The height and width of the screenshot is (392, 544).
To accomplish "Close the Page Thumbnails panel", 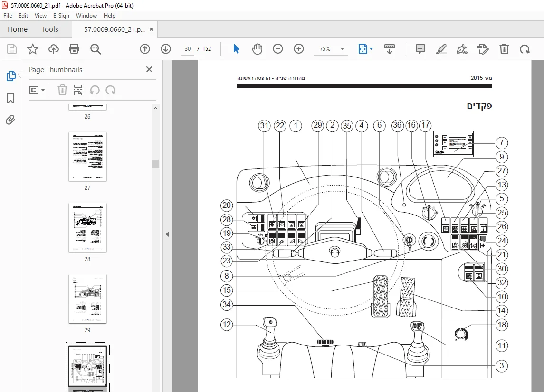I will pyautogui.click(x=149, y=69).
